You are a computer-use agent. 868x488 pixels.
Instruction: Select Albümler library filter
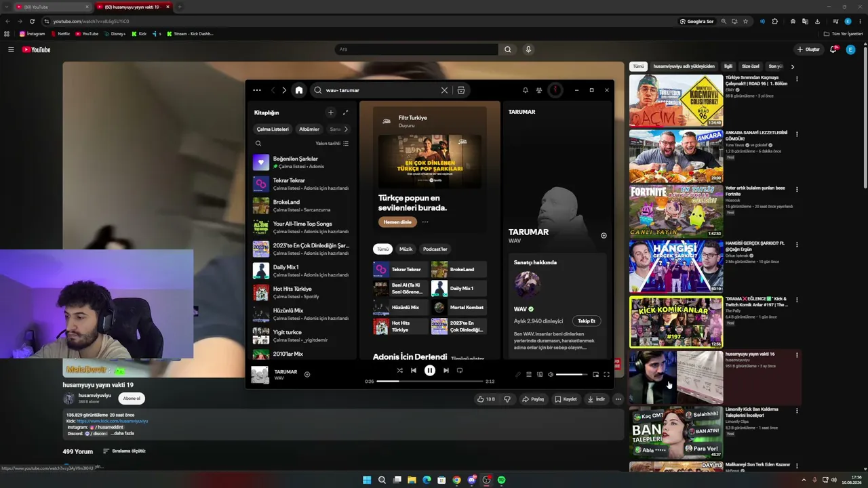pyautogui.click(x=309, y=129)
